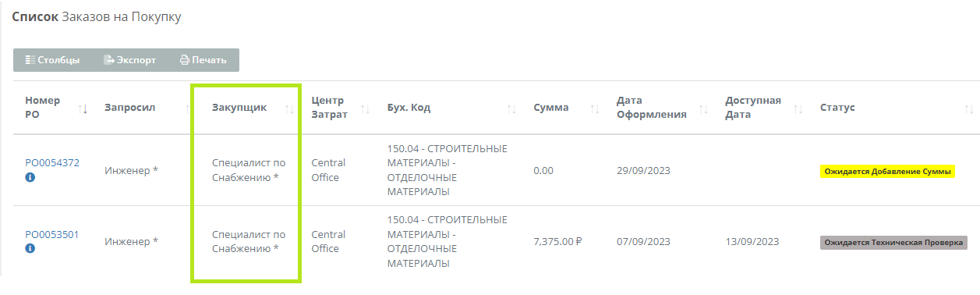This screenshot has height=295, width=980.
Task: Sort by Статус column arrows
Action: (969, 108)
